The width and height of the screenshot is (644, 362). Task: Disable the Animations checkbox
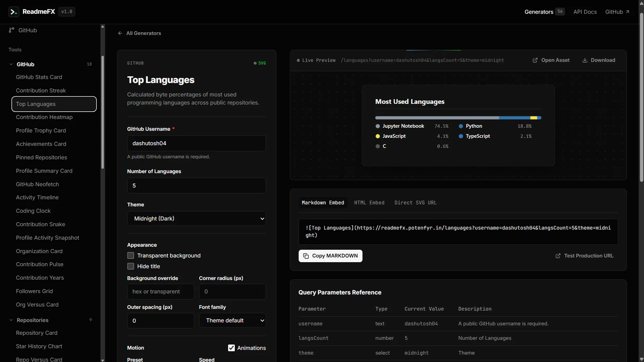pyautogui.click(x=231, y=348)
